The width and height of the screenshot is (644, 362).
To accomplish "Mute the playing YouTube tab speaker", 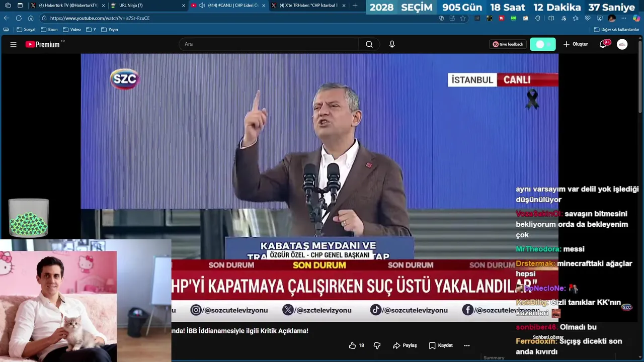I will [x=202, y=5].
